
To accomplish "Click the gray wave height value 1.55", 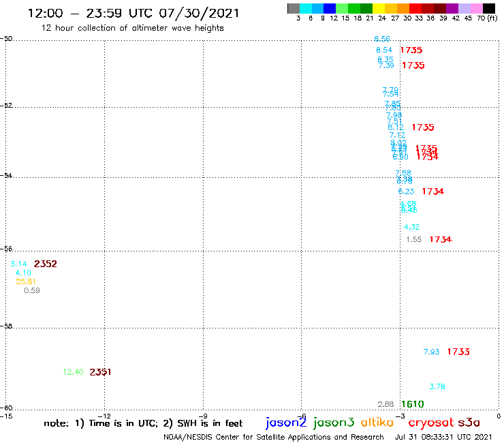I will [413, 239].
